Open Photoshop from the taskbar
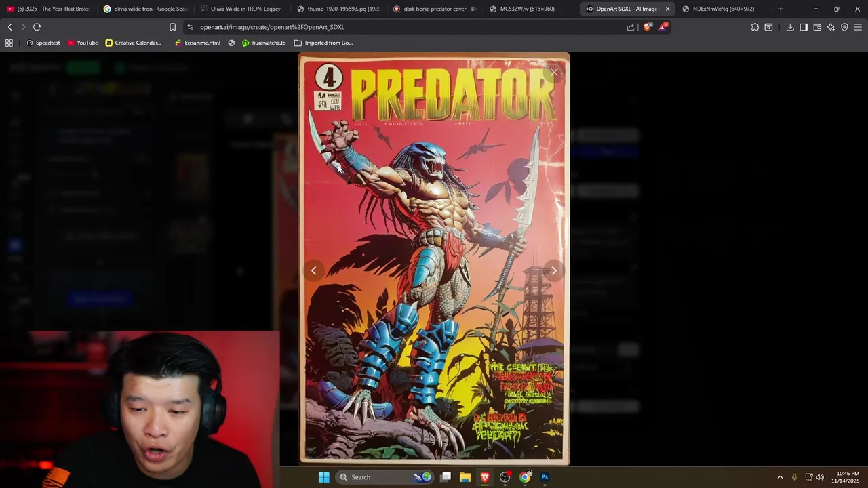This screenshot has width=868, height=488. [x=545, y=477]
